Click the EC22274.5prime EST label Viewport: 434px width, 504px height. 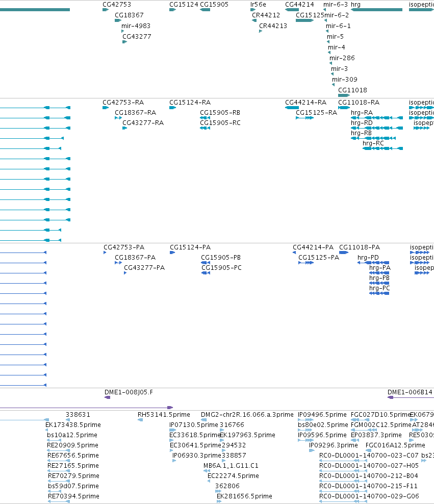pos(233,476)
